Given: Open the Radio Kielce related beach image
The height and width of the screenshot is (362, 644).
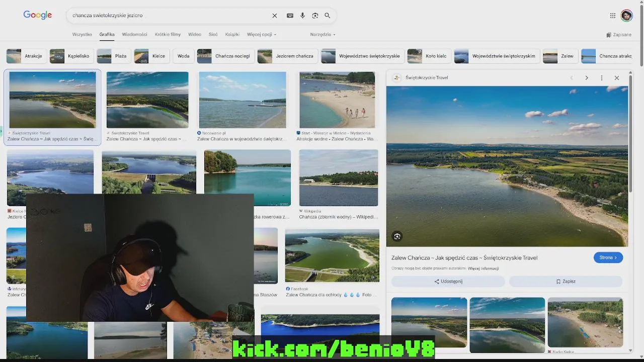Looking at the screenshot, I should point(585,322).
